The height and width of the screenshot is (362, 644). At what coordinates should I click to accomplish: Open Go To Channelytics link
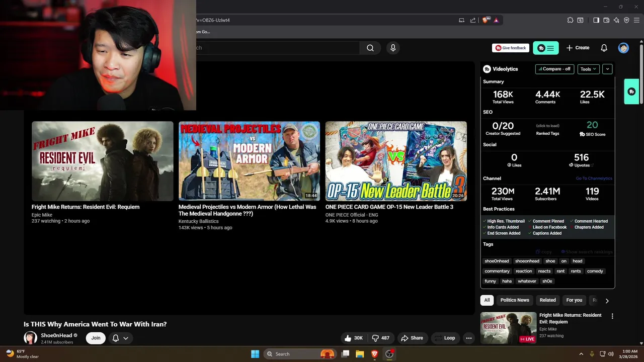point(594,178)
